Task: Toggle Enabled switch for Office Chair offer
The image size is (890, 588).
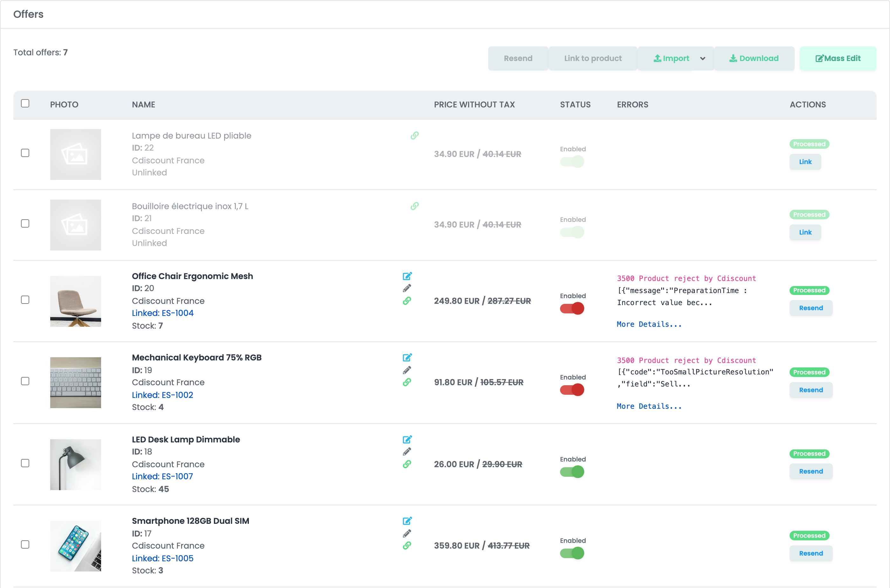Action: 572,309
